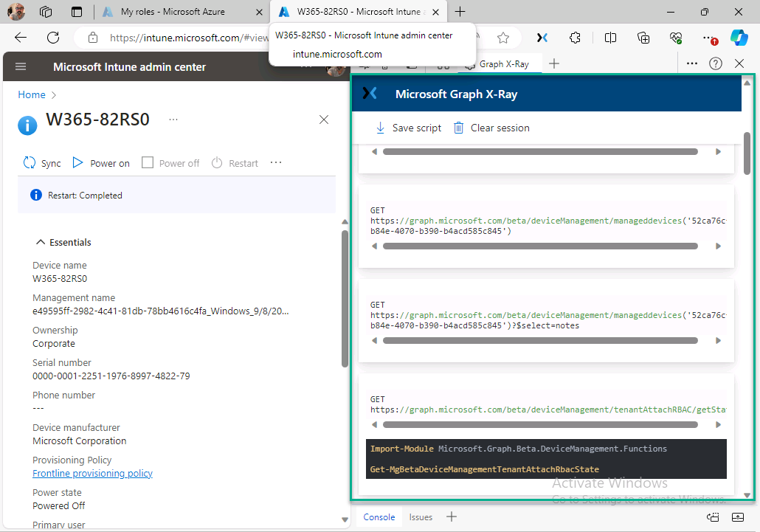This screenshot has width=760, height=532.
Task: Click the breadcrumb chevron after Home
Action: coord(53,95)
